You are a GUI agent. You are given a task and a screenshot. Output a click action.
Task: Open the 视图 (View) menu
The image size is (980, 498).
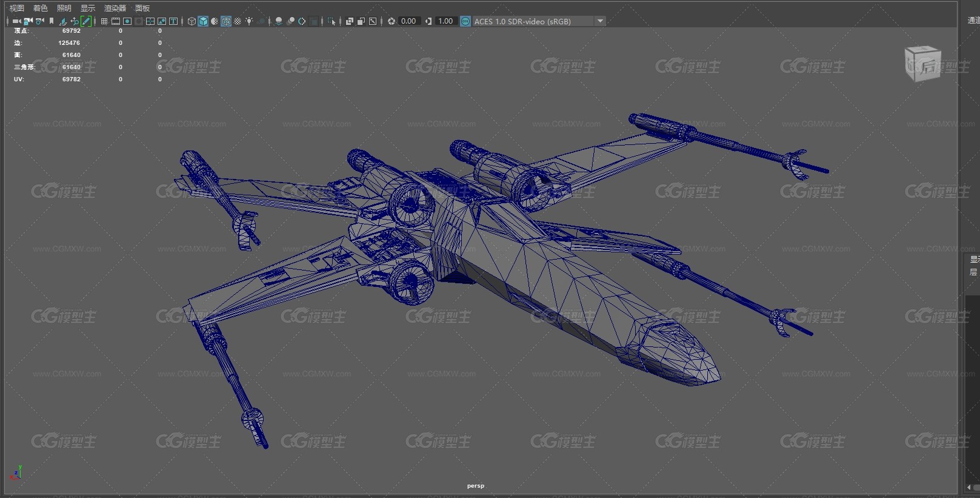17,8
